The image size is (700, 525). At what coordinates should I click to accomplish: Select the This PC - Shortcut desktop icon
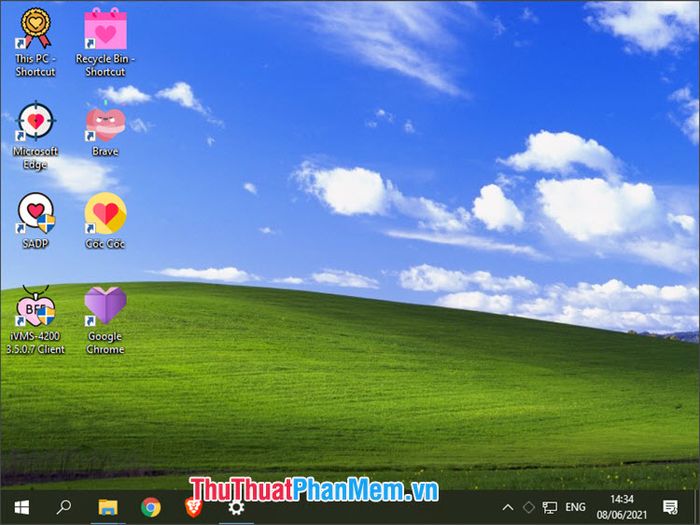pos(35,42)
